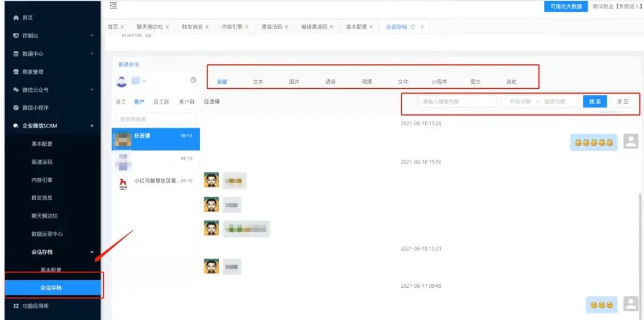Viewport: 644px width, 320px height.
Task: Close the 编辑渠道码 tab
Action: (332, 27)
